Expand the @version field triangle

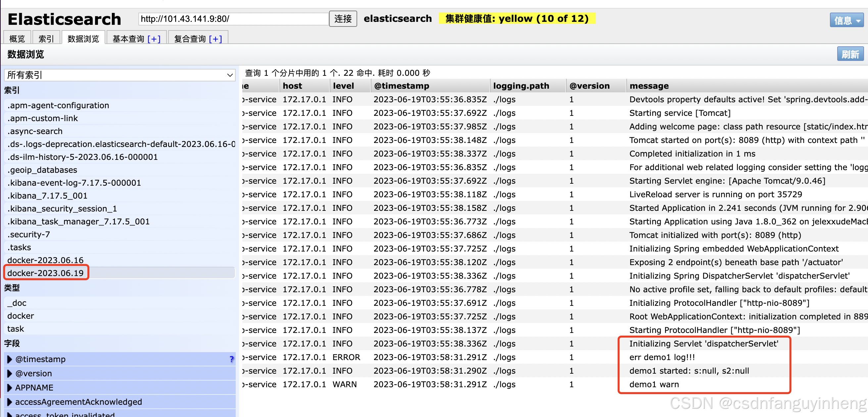(x=9, y=373)
